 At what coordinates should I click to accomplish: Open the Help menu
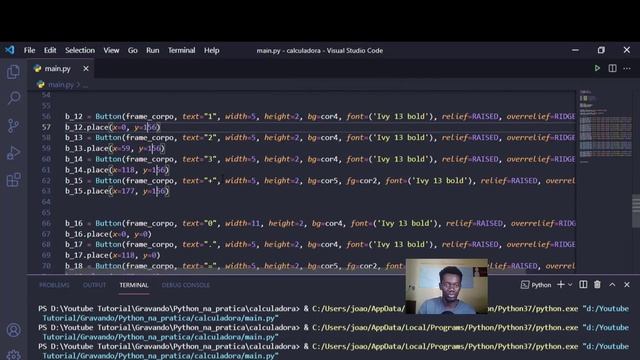[x=211, y=50]
